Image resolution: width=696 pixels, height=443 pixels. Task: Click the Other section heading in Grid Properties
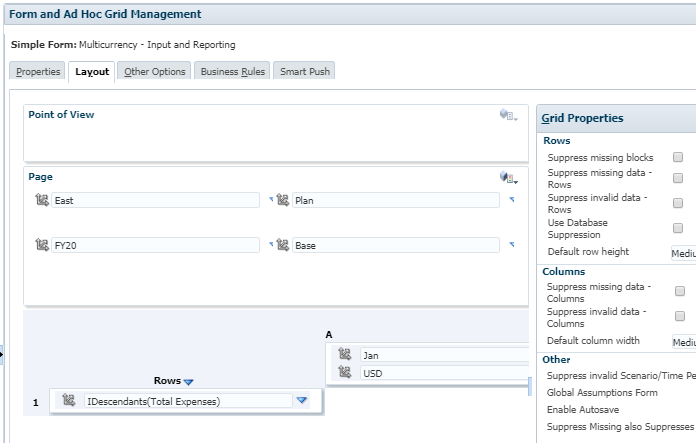556,360
